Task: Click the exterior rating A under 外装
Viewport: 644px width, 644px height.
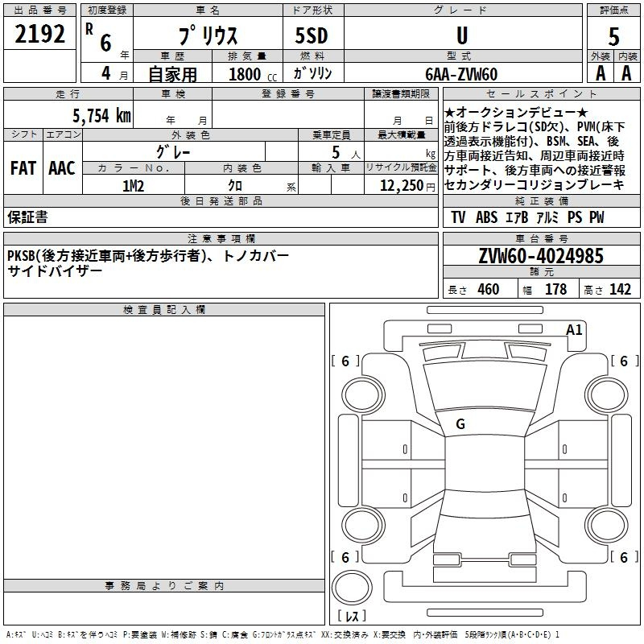Action: 601,73
